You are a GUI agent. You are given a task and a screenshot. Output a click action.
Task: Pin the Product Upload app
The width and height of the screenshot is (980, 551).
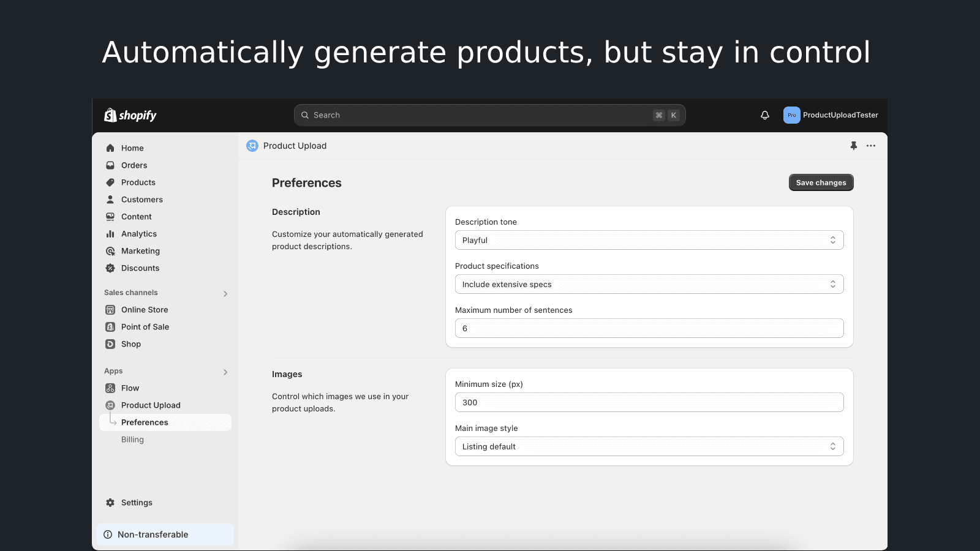click(854, 146)
